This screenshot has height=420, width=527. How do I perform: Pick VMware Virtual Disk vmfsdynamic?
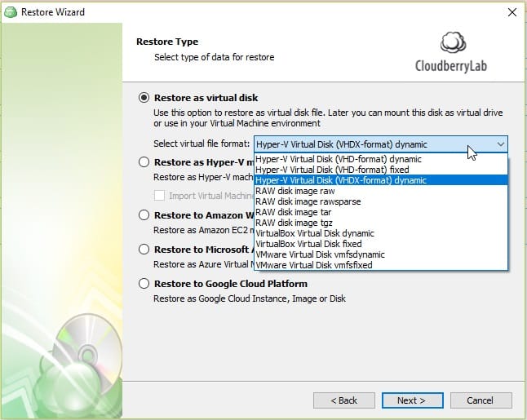click(x=381, y=254)
